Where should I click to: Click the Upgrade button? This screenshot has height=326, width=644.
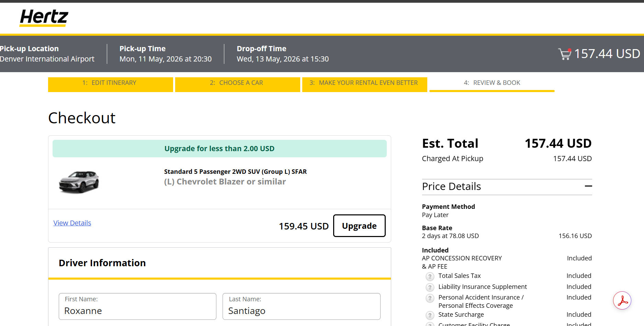click(359, 226)
